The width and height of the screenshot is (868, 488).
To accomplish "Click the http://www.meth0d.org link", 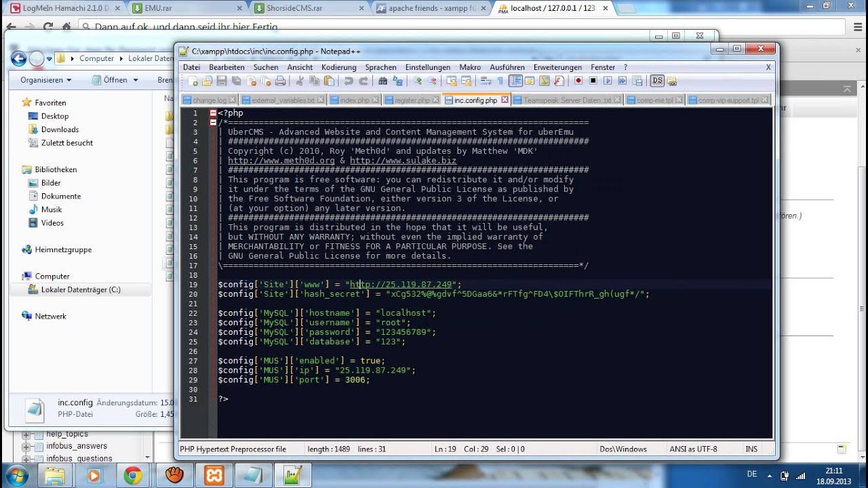I will (281, 161).
